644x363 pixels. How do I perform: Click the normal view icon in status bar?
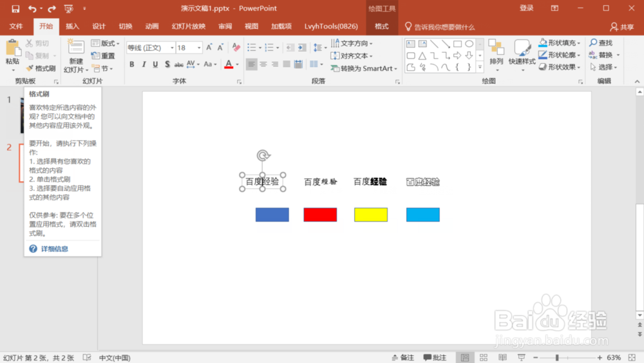click(x=465, y=358)
